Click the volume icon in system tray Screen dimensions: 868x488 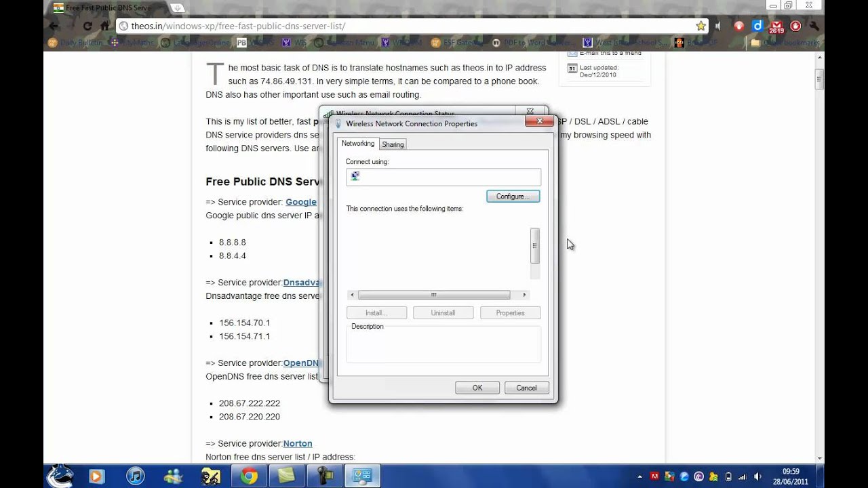point(757,476)
